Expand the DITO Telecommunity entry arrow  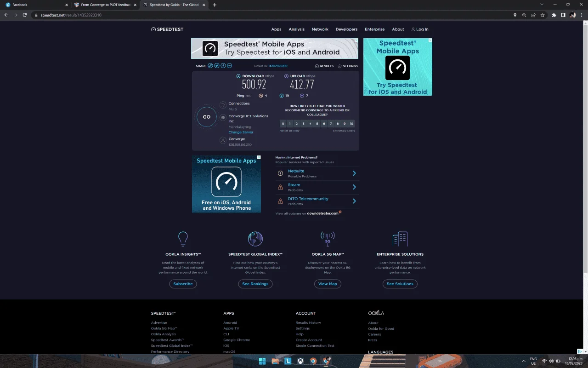tap(354, 201)
